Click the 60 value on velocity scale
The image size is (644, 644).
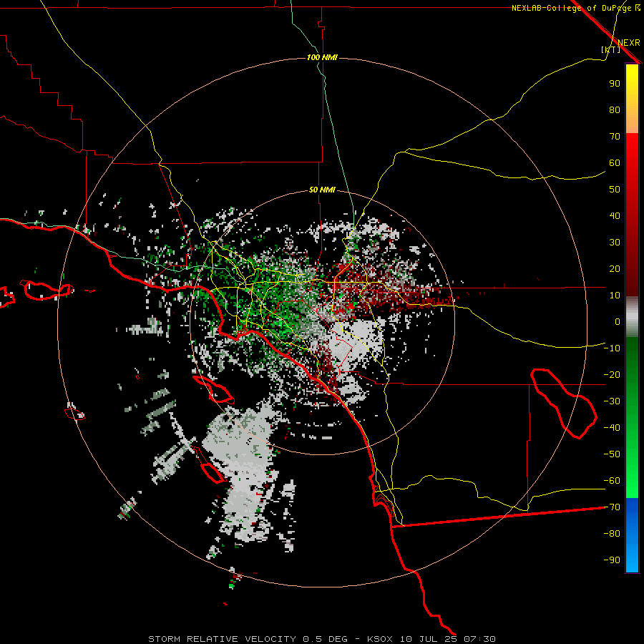(615, 163)
